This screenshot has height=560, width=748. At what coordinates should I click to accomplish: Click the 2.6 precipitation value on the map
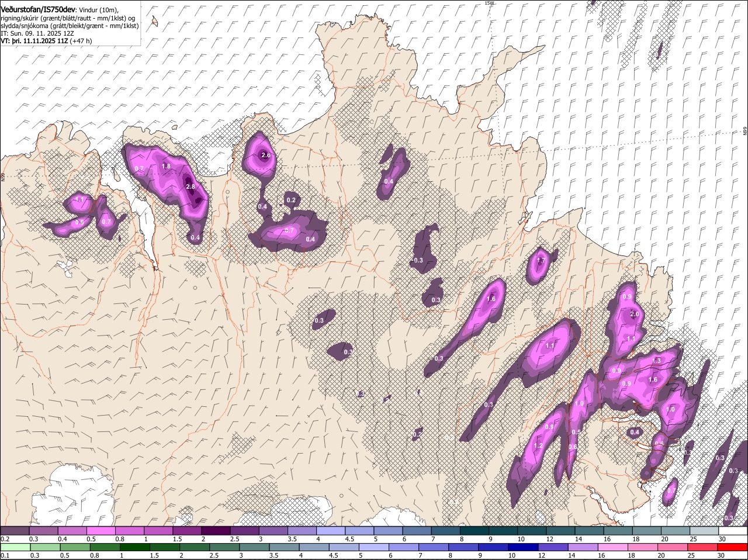266,155
